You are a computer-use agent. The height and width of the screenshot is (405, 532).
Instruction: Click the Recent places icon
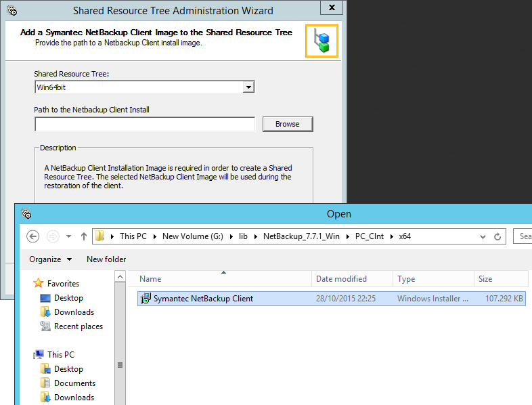point(45,326)
